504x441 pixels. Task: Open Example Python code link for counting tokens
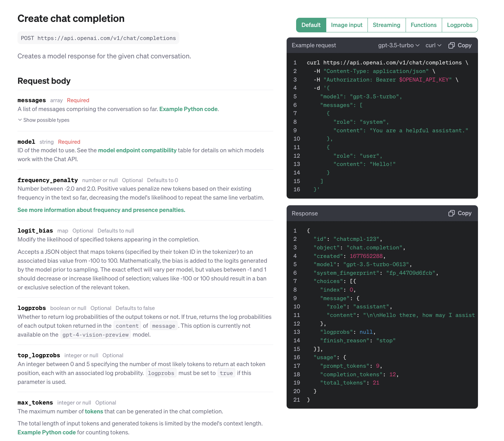(47, 432)
